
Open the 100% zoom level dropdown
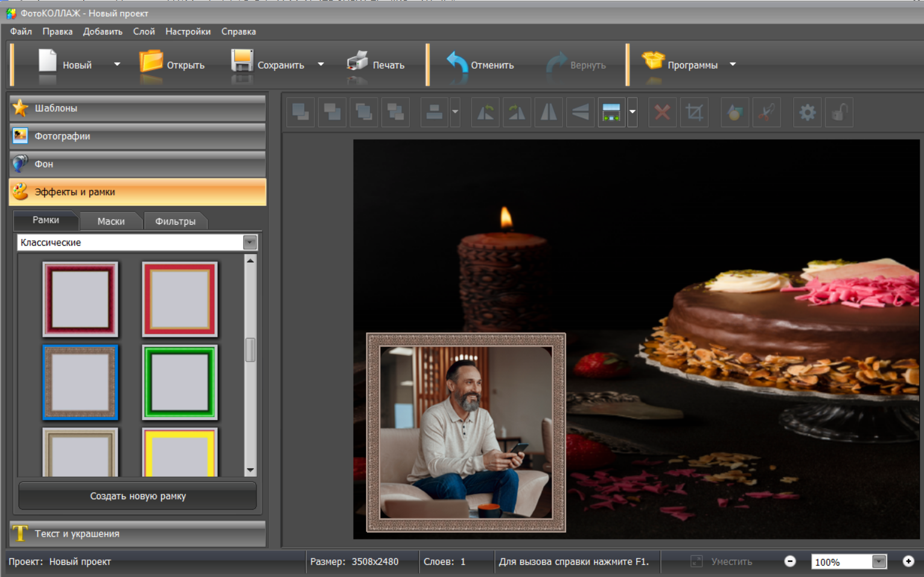click(x=879, y=562)
